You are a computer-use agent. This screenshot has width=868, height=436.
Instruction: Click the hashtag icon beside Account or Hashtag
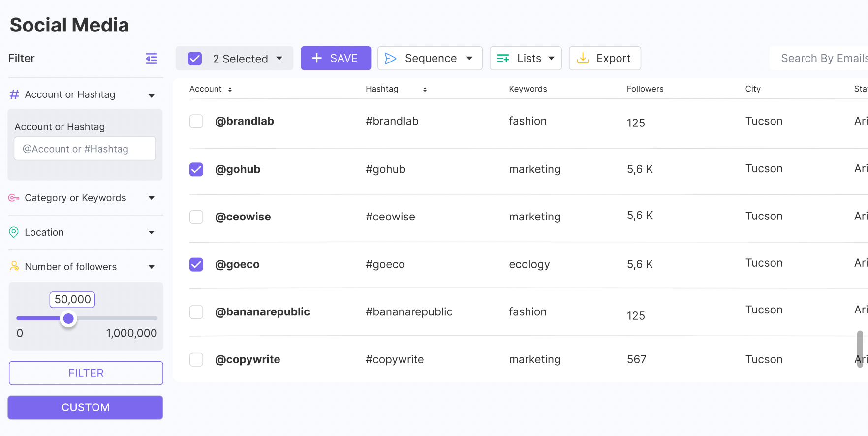tap(14, 94)
